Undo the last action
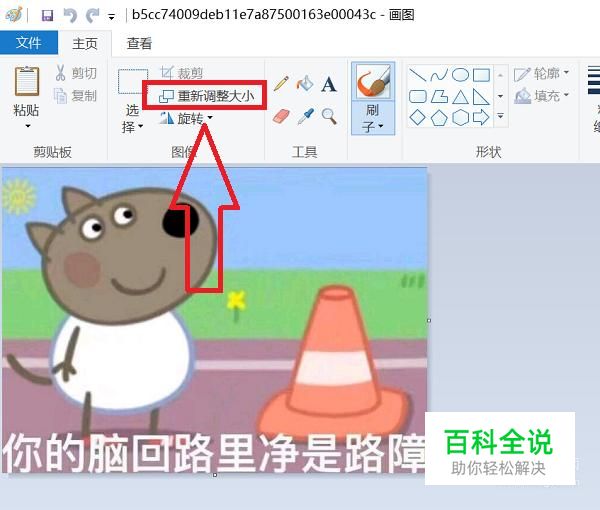600x510 pixels. tap(70, 16)
